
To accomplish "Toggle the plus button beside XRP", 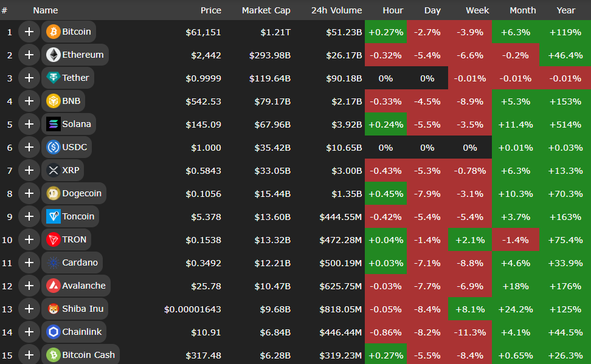I will click(29, 170).
